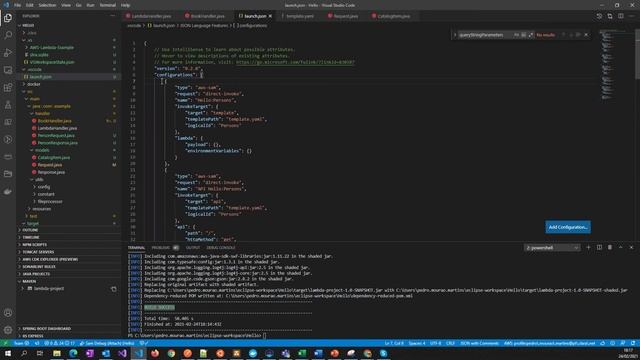Close the launch.json tab

pyautogui.click(x=270, y=16)
